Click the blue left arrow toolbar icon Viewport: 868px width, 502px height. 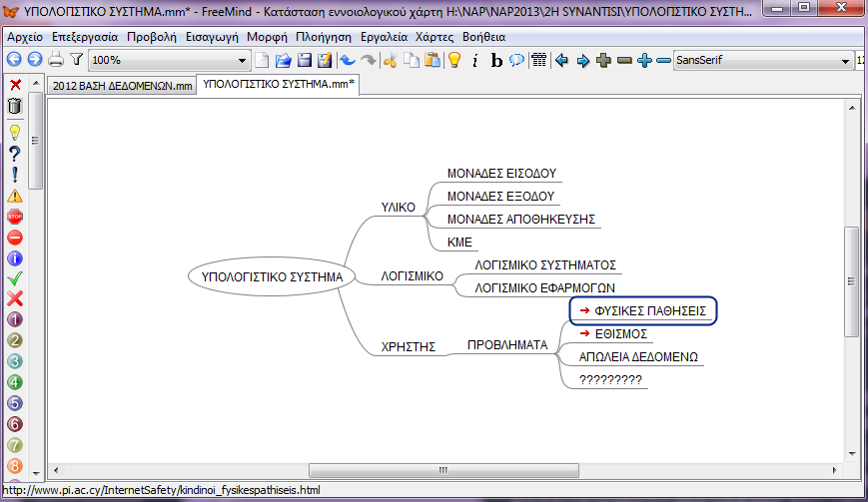[x=562, y=60]
